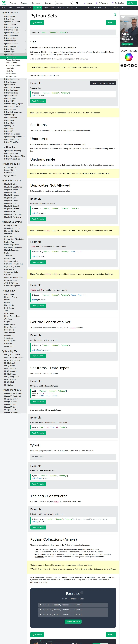Select the square brackets myset answer

(x=73, y=610)
